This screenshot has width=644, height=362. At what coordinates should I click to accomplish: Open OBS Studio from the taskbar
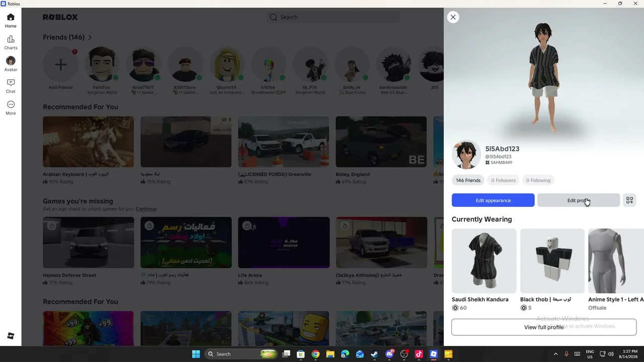[404, 354]
